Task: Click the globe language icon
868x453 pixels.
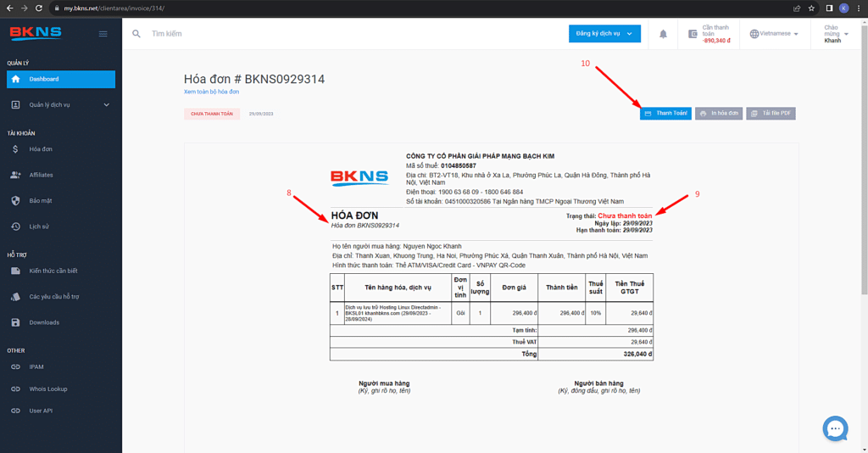Action: pyautogui.click(x=754, y=34)
